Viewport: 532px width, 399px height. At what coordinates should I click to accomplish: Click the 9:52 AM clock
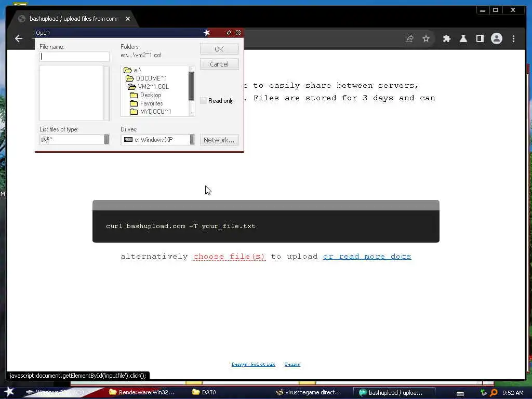[x=513, y=393]
